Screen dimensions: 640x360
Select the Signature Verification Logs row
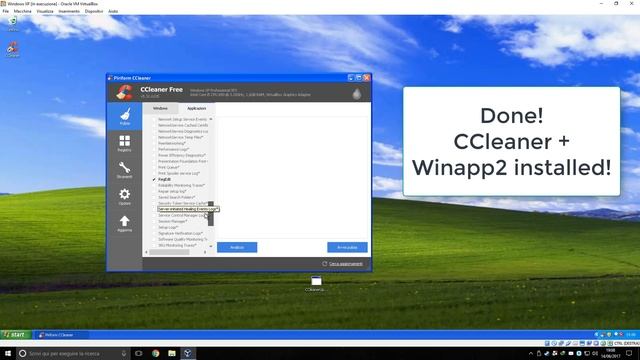click(x=180, y=233)
